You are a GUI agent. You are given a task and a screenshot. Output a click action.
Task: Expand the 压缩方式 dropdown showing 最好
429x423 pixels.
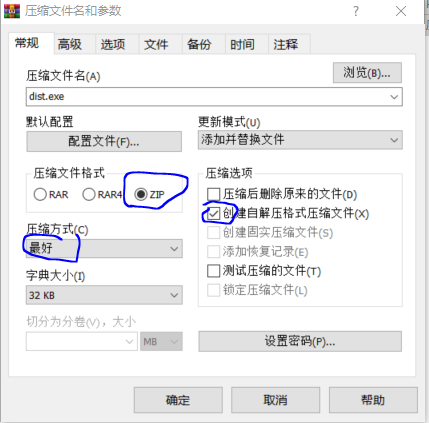point(104,248)
